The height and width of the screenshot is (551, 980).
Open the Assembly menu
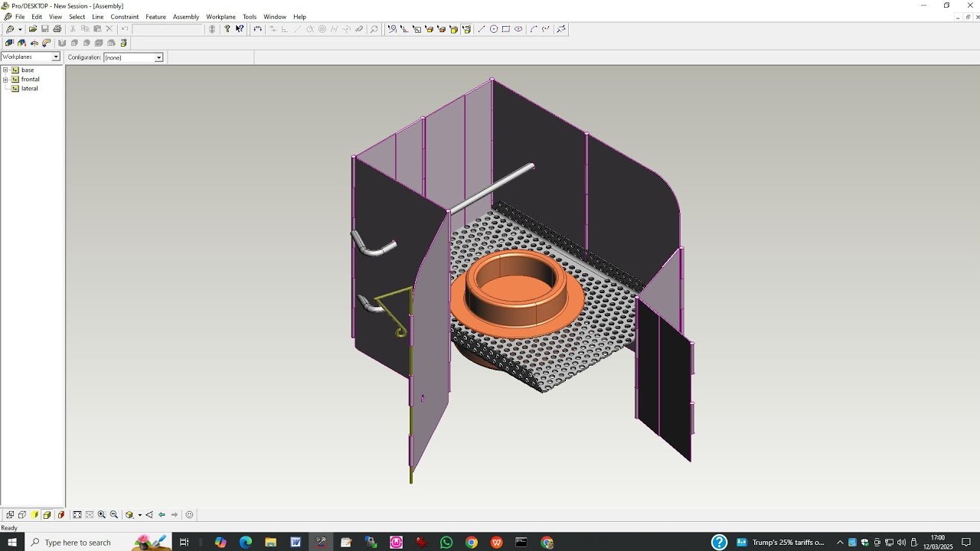click(x=186, y=17)
